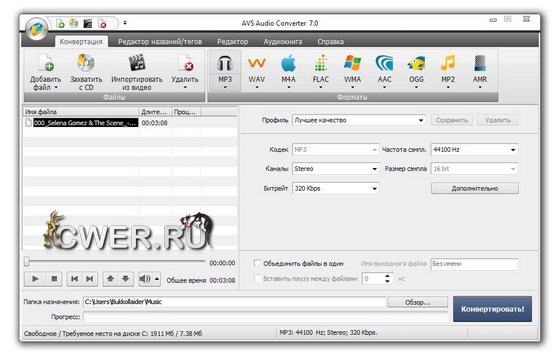This screenshot has height=361, width=560.
Task: Enable Объединить файлы в один checkbox
Action: [x=257, y=263]
